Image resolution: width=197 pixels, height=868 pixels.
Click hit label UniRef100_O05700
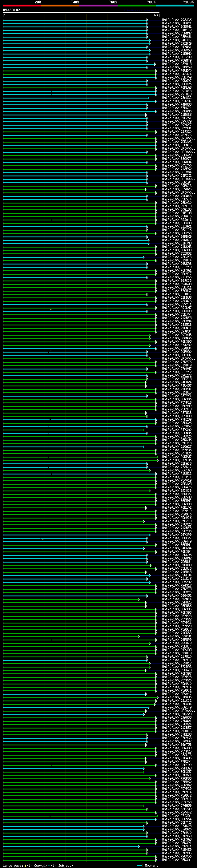pyautogui.click(x=177, y=165)
